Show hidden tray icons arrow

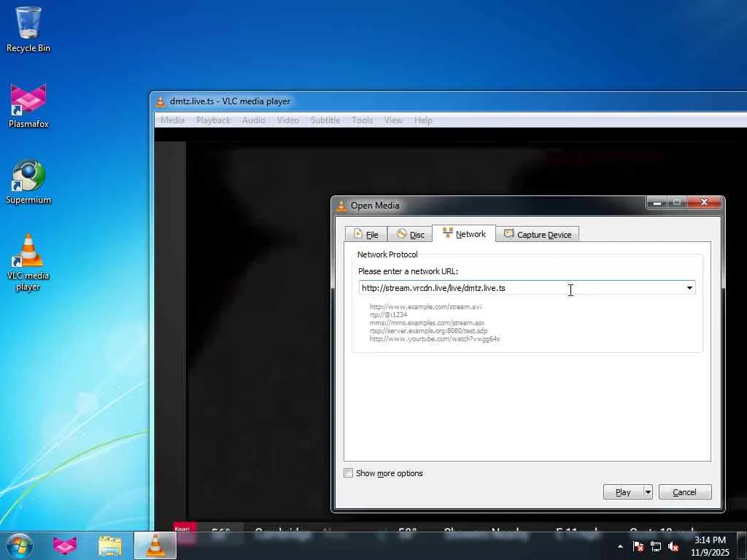pos(620,546)
